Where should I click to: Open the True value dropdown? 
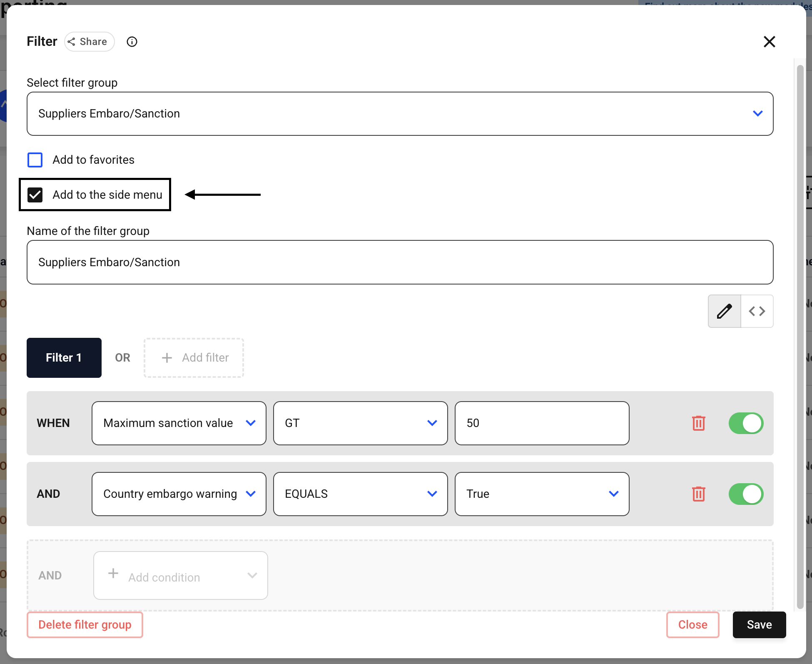pyautogui.click(x=542, y=494)
